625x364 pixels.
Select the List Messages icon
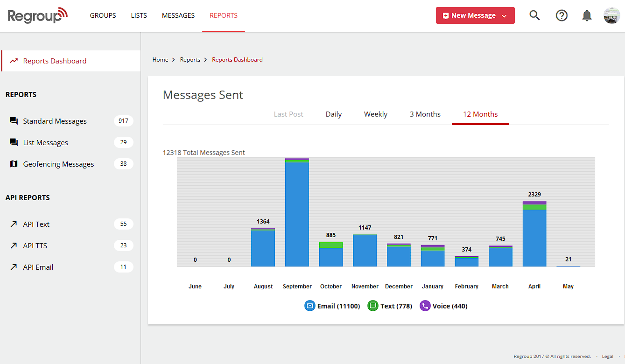pos(14,142)
